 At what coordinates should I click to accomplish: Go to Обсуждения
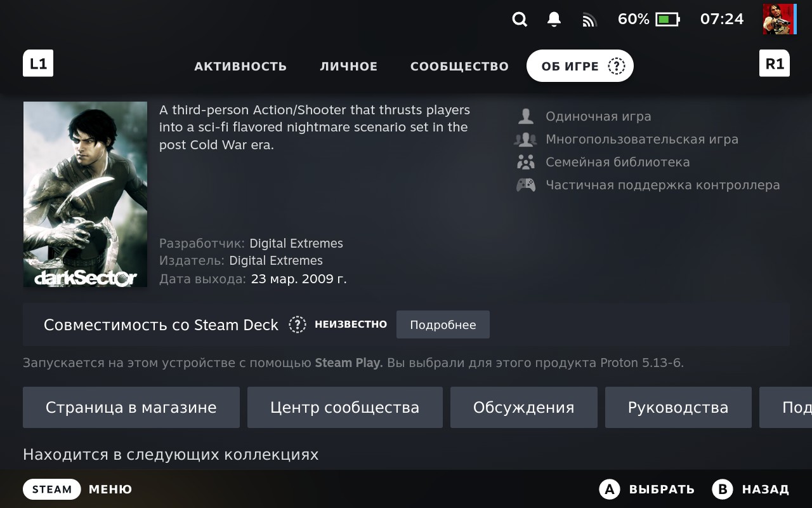(523, 407)
